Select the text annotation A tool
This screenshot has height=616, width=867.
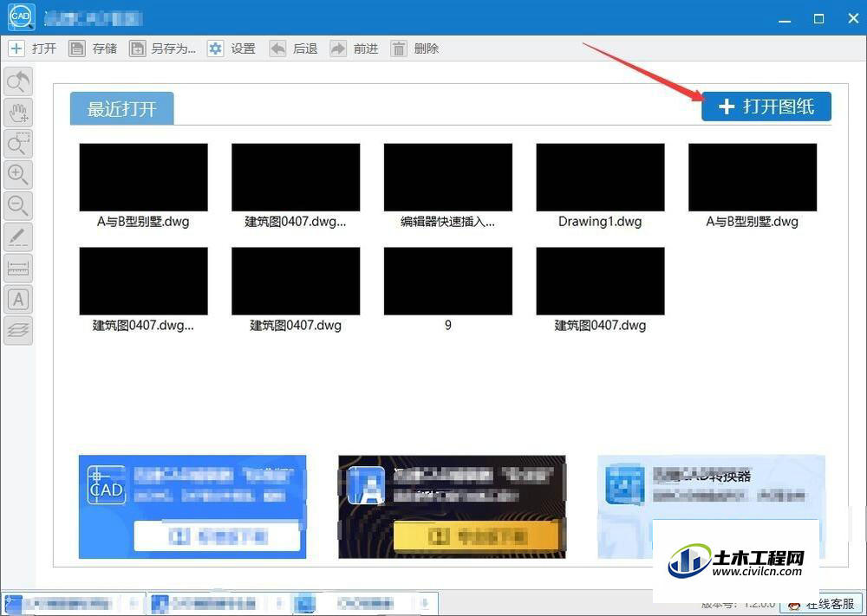(x=18, y=300)
